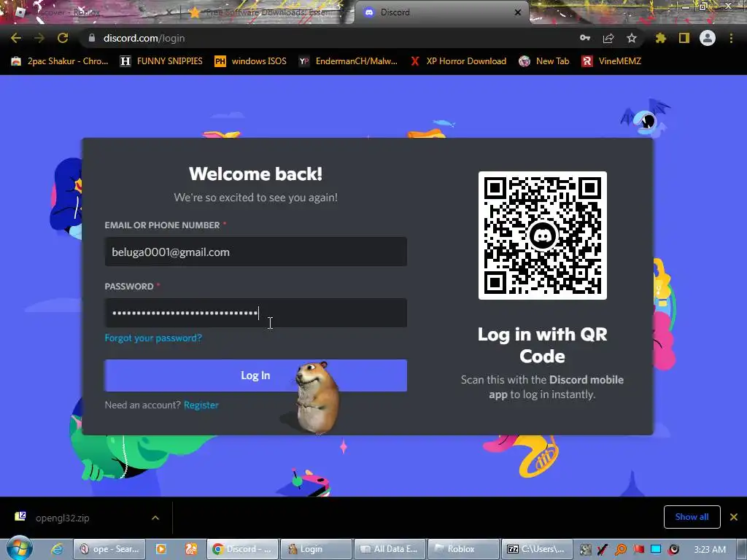
Task: Open Windows Media Player taskbar icon
Action: (x=161, y=549)
